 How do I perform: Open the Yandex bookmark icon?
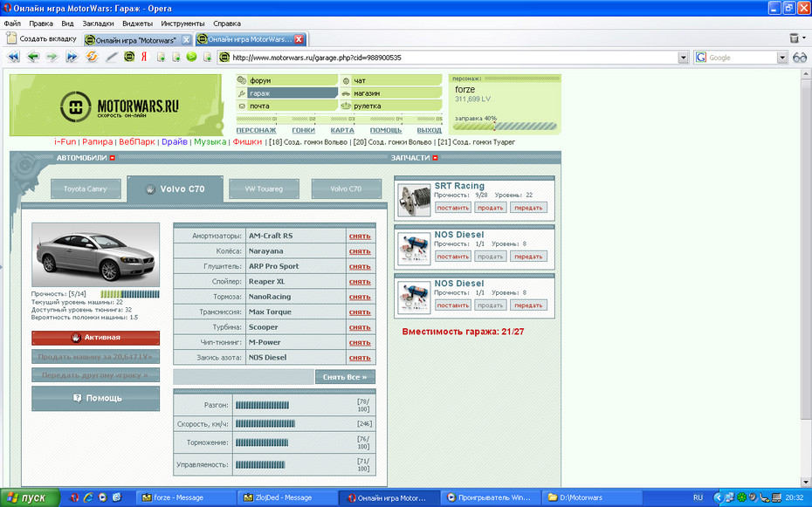pos(144,57)
